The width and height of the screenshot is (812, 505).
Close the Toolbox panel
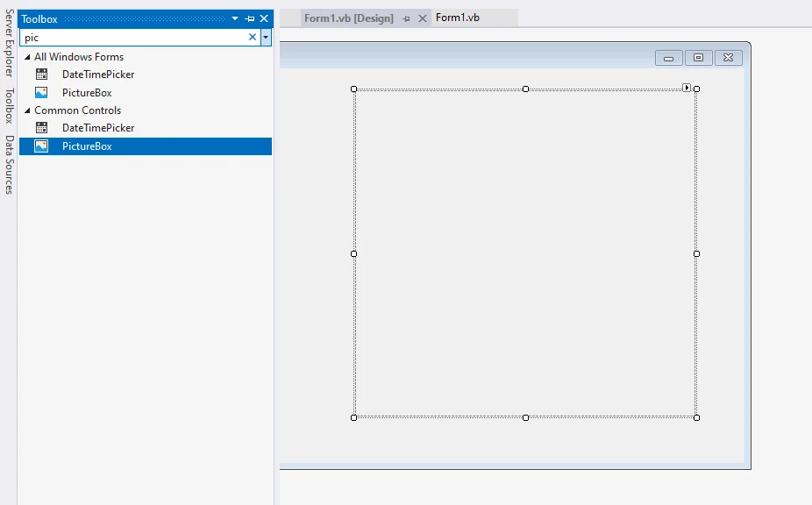click(264, 19)
